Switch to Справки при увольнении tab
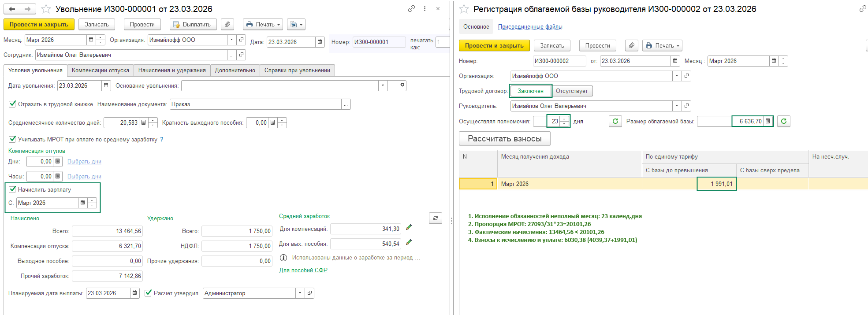868x315 pixels. 297,70
